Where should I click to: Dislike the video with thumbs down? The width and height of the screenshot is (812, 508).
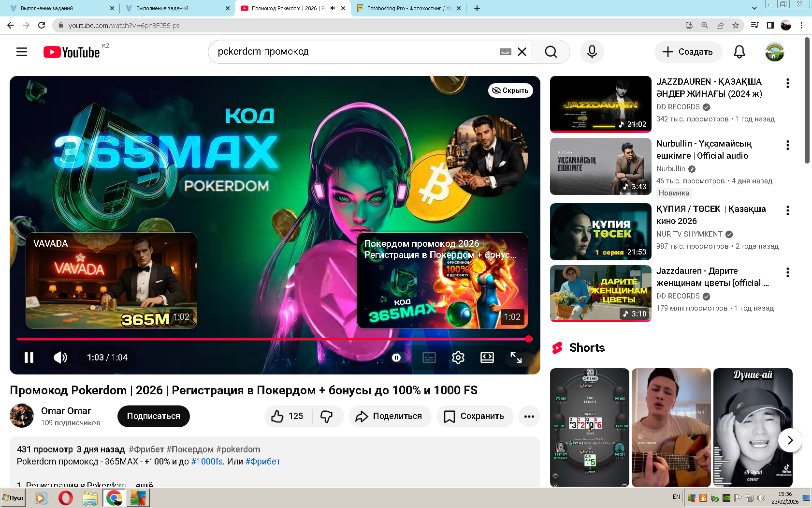click(x=327, y=416)
